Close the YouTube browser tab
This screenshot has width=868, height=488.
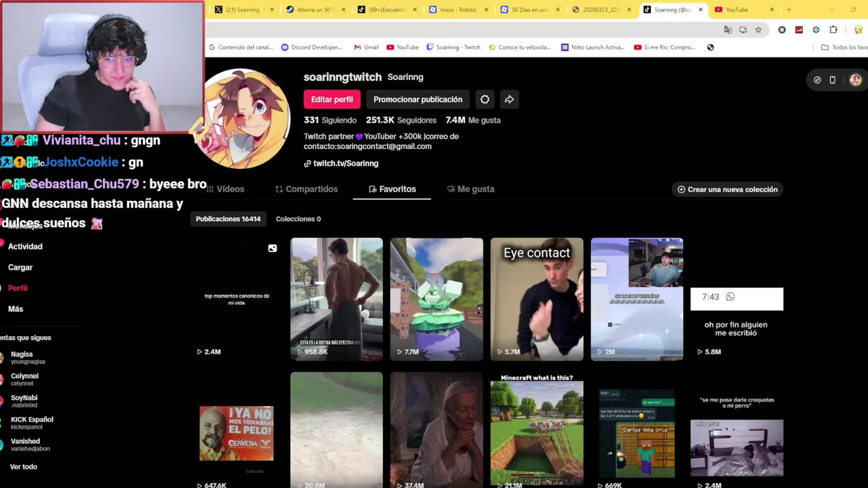772,9
